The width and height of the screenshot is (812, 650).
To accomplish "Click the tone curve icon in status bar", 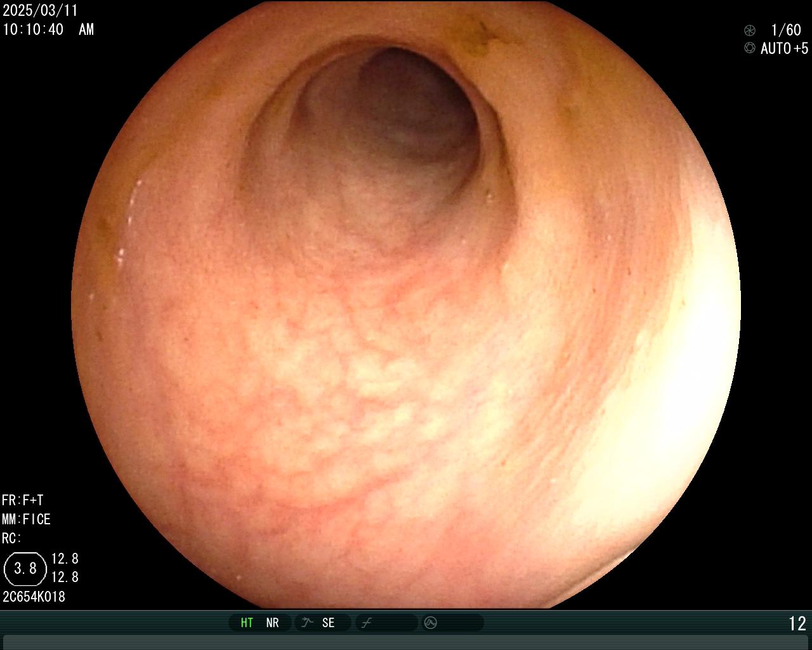I will point(366,623).
